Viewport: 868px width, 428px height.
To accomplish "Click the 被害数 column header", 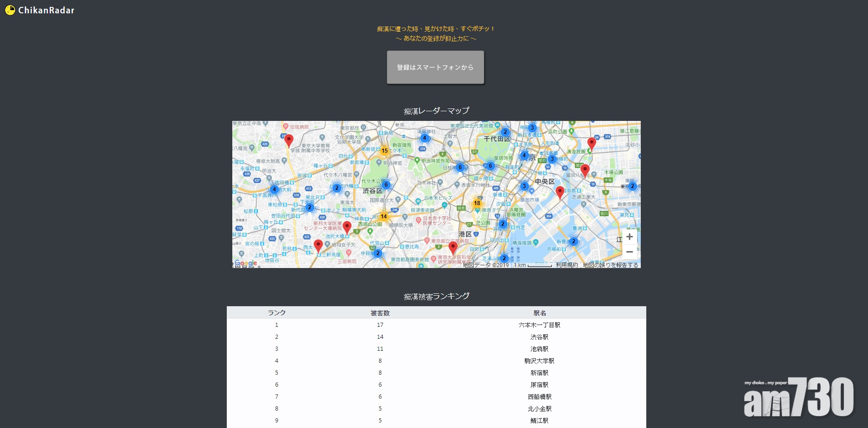I will coord(380,313).
